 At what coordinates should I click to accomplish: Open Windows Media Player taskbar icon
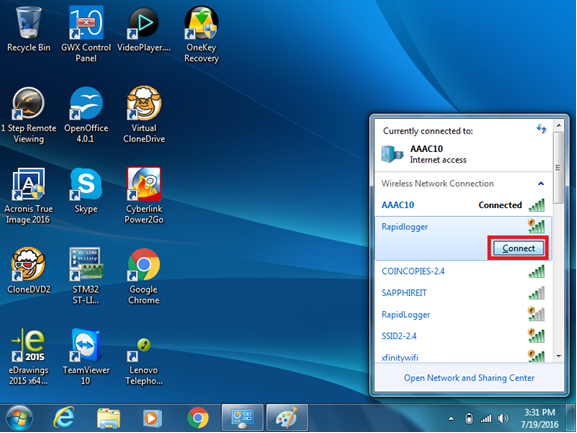click(152, 418)
